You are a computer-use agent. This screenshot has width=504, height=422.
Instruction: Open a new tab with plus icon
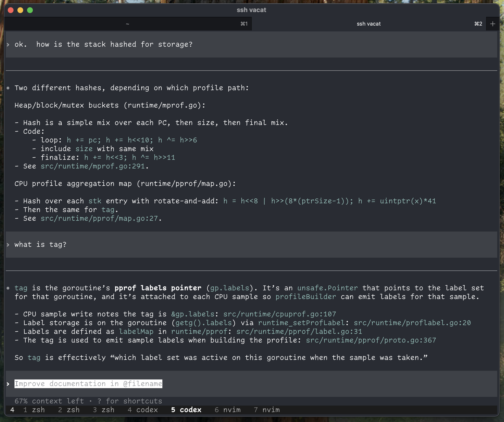(x=493, y=24)
